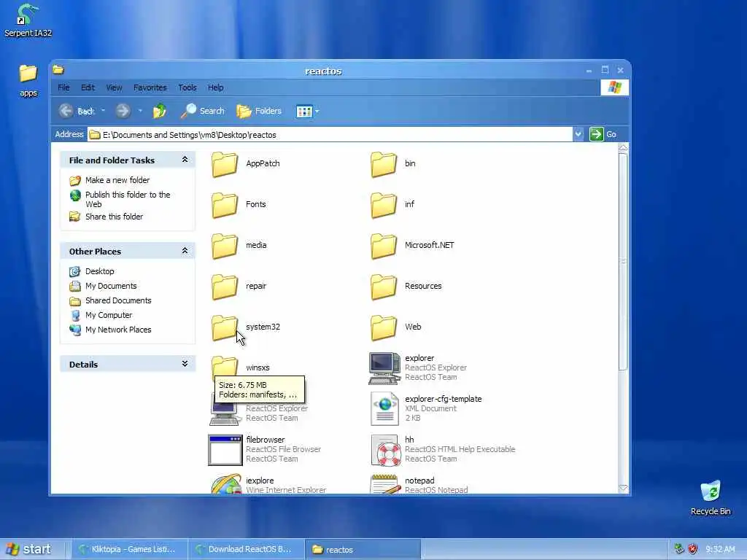Go to My Documents link

click(x=104, y=286)
